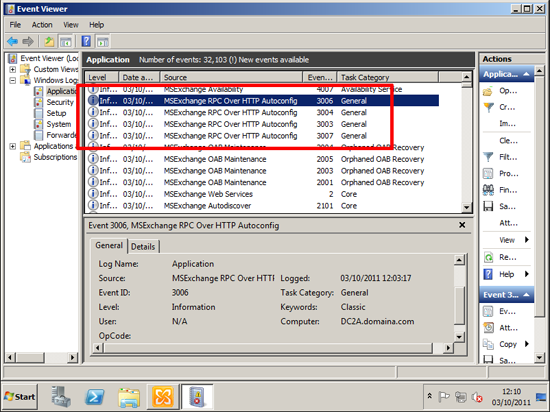Open Copy submenu arrow in Actions
This screenshot has height=412, width=550.
click(x=527, y=344)
